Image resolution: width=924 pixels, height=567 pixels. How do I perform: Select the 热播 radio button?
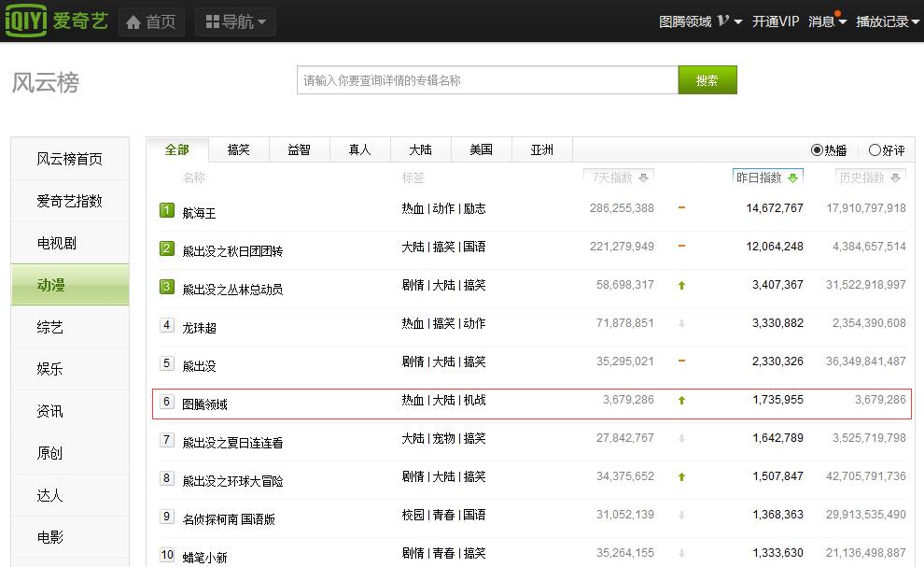(817, 150)
